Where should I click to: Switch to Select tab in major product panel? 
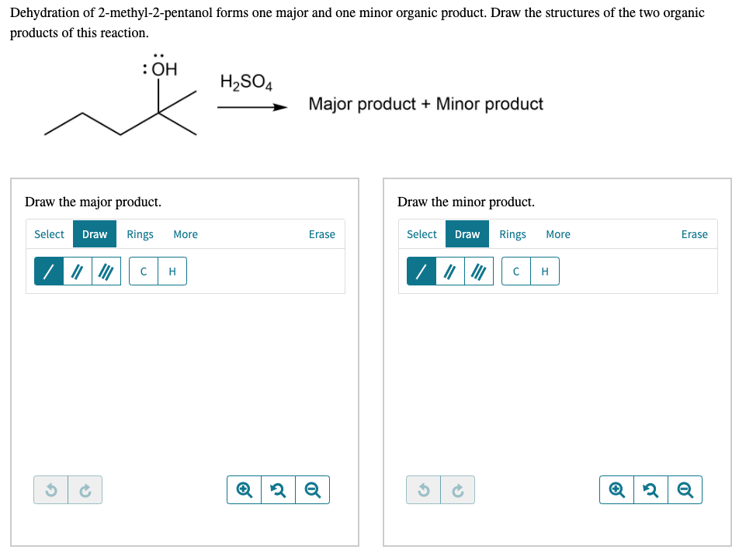[x=50, y=234]
